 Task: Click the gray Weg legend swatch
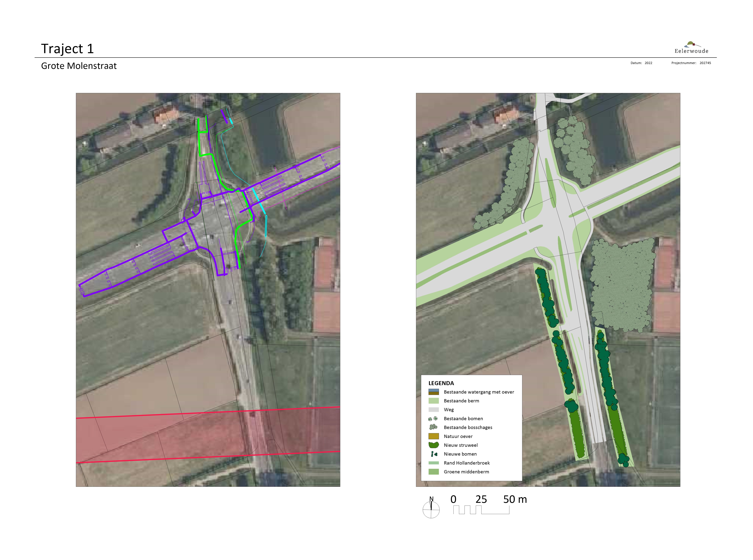434,410
